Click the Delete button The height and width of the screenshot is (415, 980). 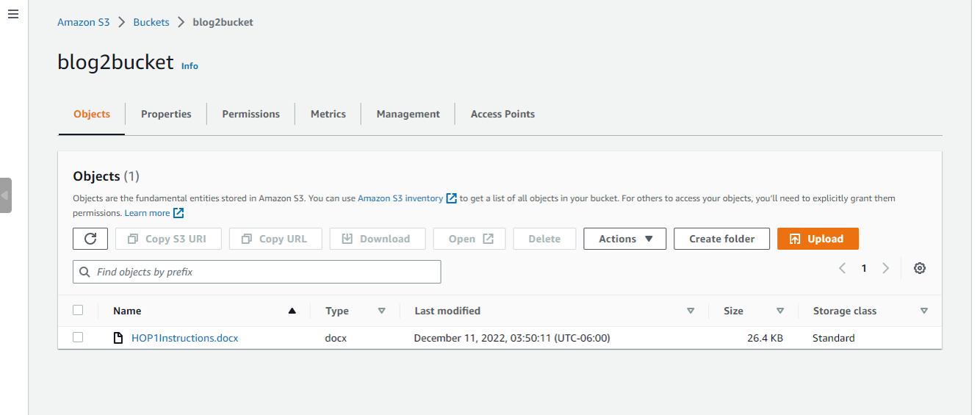(x=544, y=239)
